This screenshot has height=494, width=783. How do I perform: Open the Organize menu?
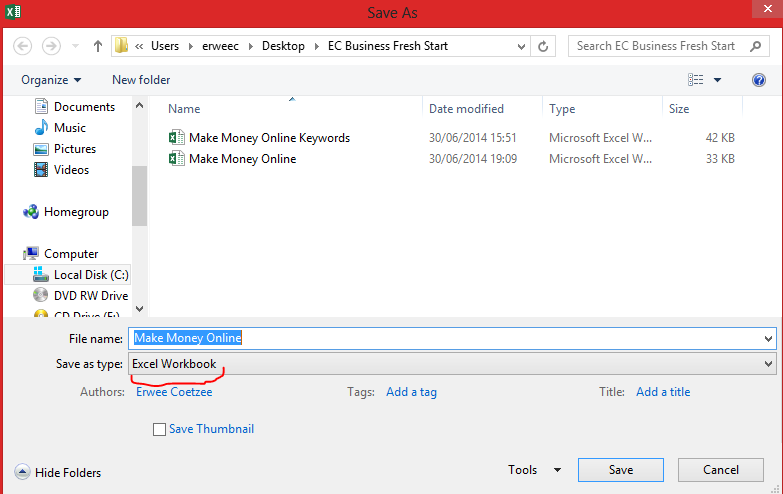(x=51, y=80)
